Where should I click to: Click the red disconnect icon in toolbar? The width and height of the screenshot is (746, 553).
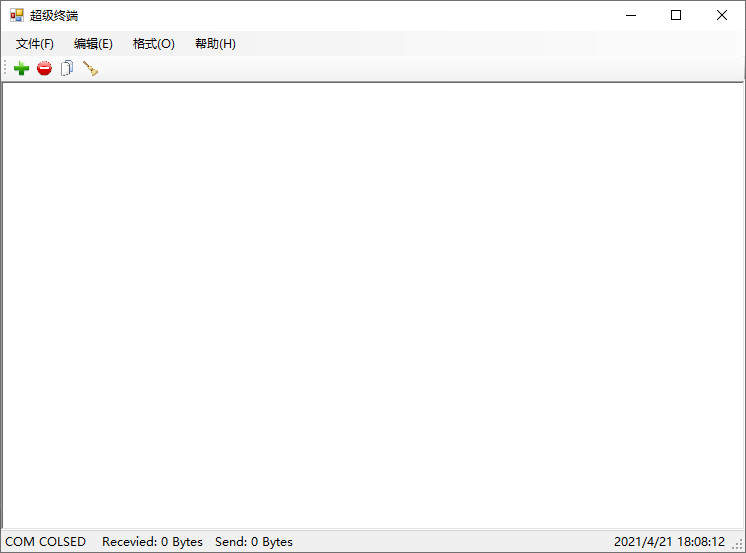(x=44, y=69)
